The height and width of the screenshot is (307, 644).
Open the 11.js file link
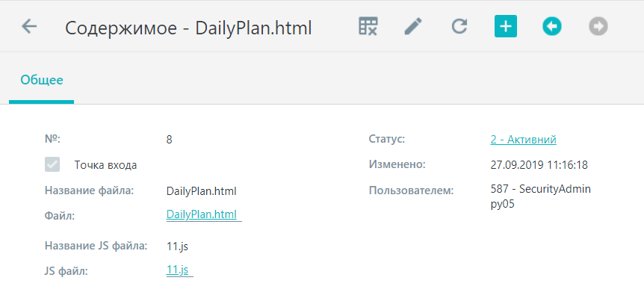tap(177, 270)
